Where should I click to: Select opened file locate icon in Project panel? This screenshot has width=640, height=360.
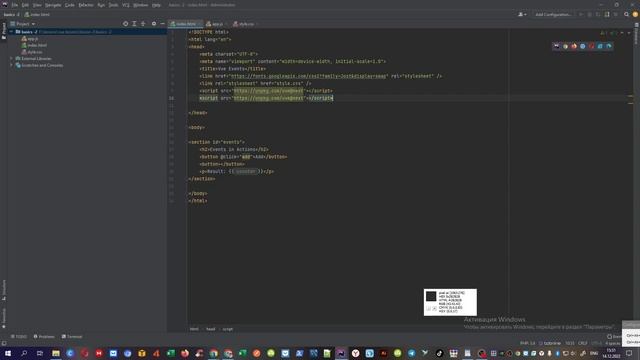coord(125,24)
